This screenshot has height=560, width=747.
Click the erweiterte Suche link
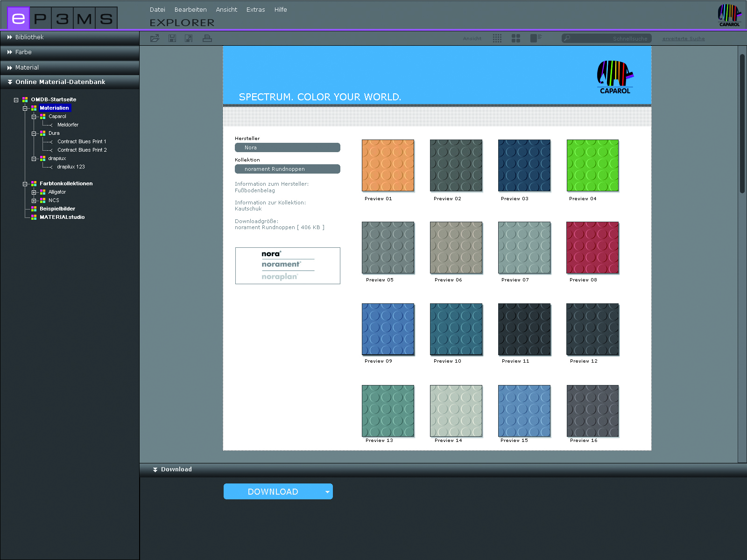[683, 39]
